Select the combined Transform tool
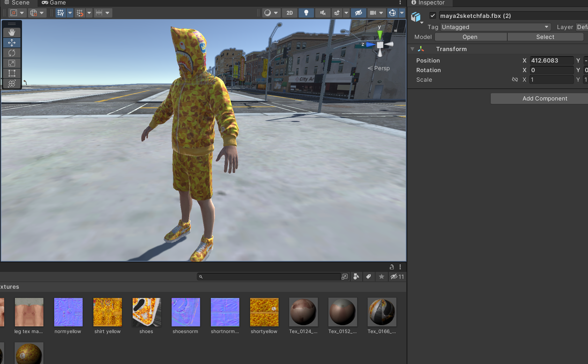 12,84
